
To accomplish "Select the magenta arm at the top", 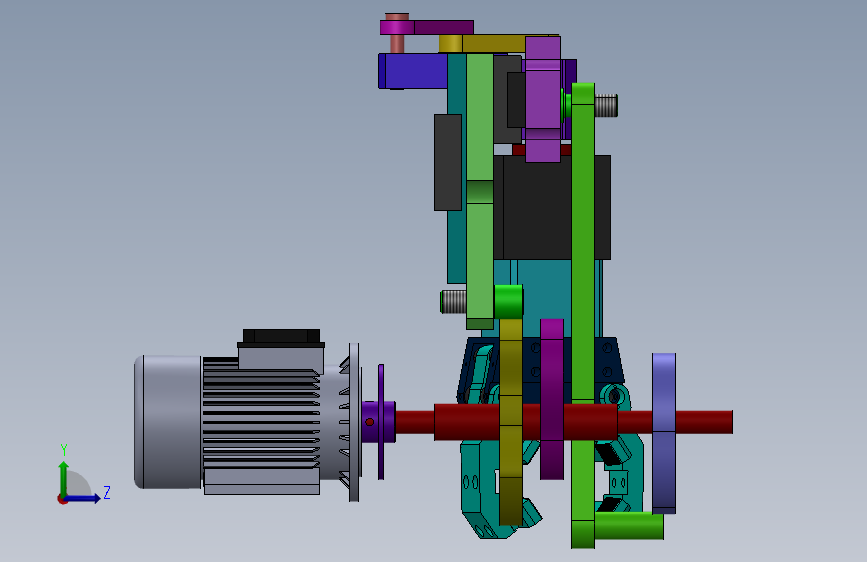I will point(426,27).
